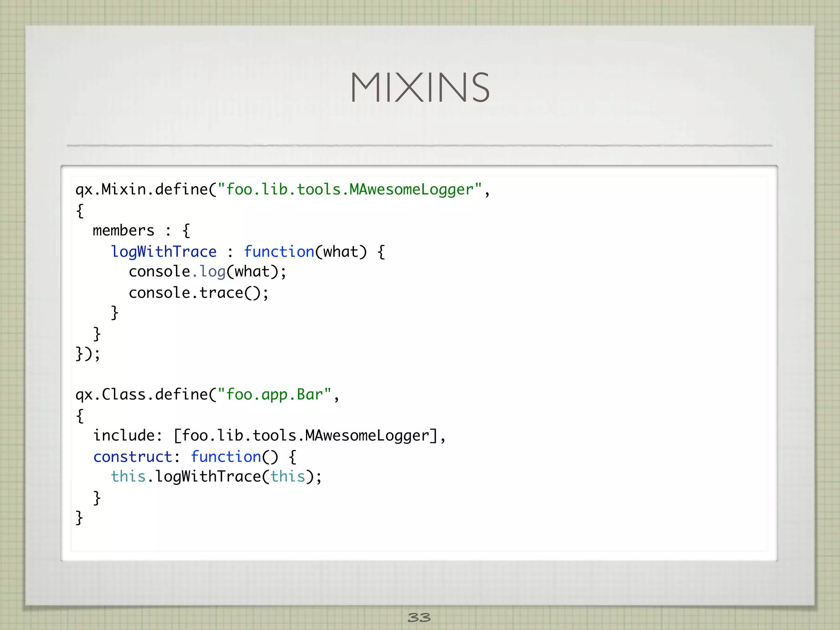Click the string "foo.app.Bar"
Viewport: 840px width, 630px height.
pos(274,395)
